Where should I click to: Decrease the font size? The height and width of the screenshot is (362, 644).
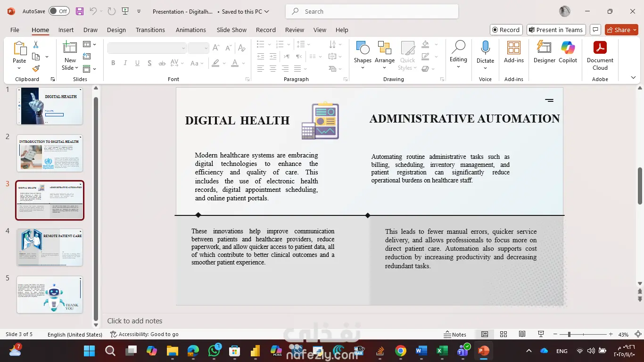pos(228,48)
